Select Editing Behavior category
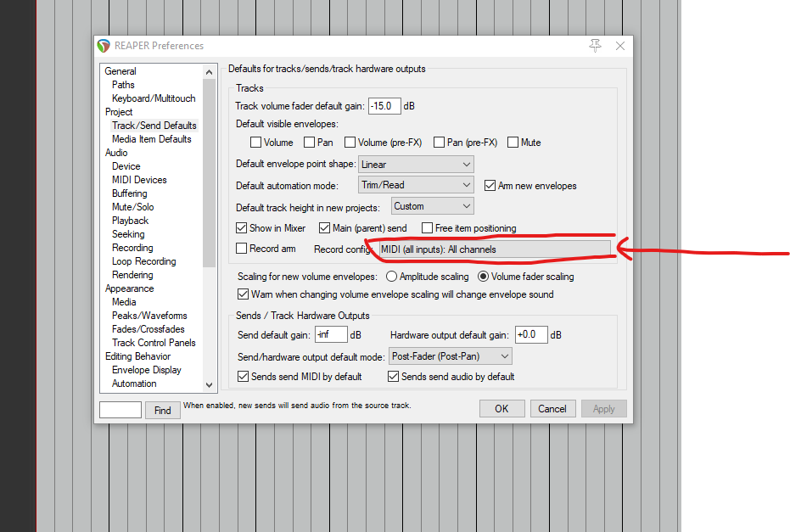The height and width of the screenshot is (532, 790). 138,356
